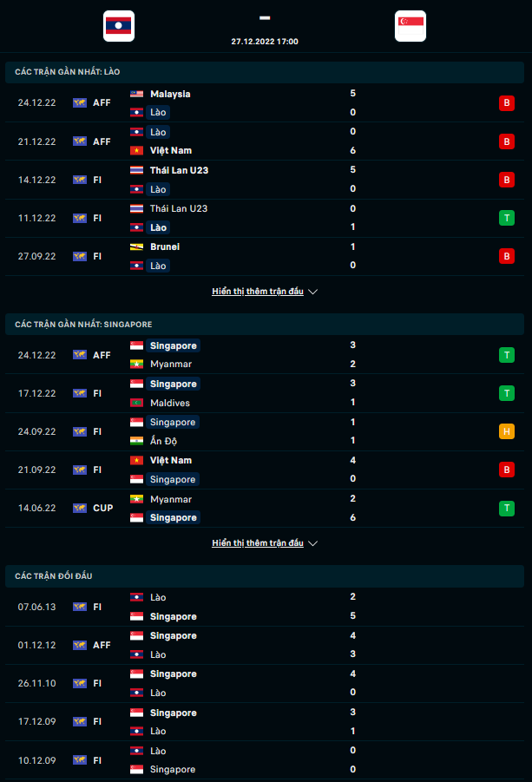532x782 pixels.
Task: Expand more Lào matches chevron
Action: [313, 292]
